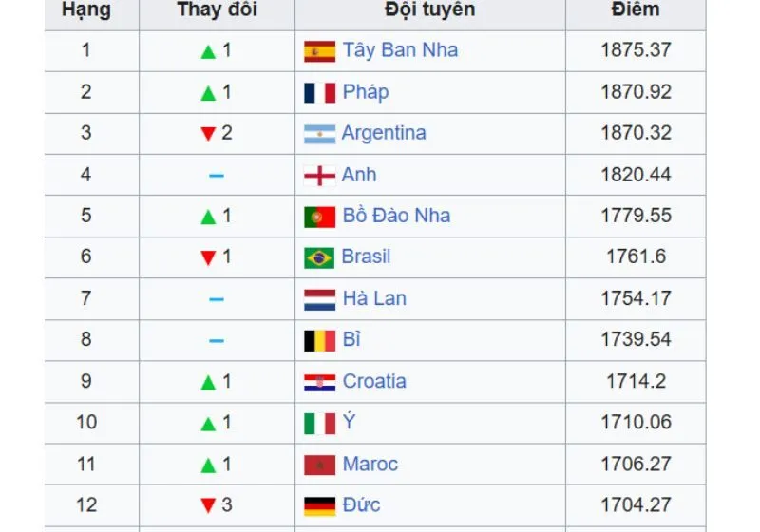
Task: Click the Brazil flag icon
Action: [x=319, y=257]
